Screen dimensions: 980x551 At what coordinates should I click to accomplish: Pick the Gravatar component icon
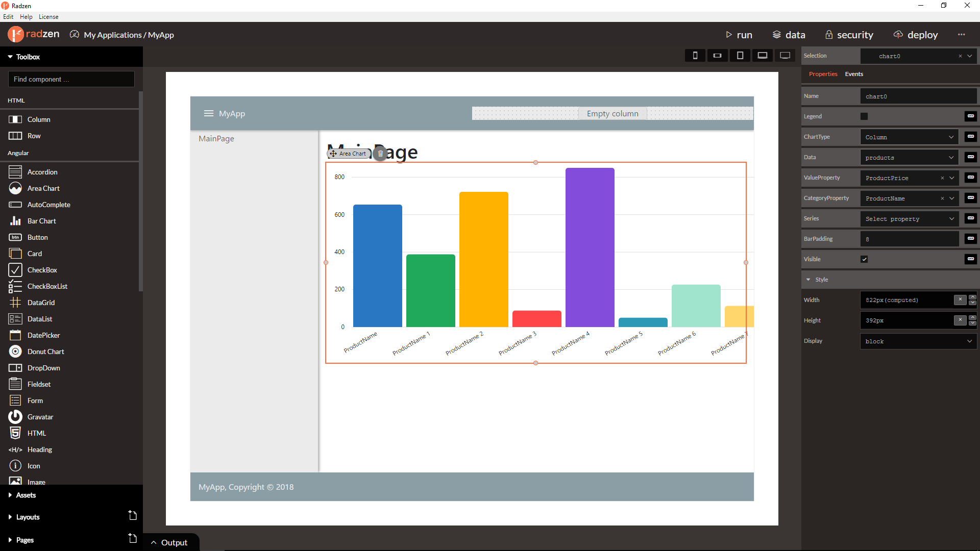point(15,417)
